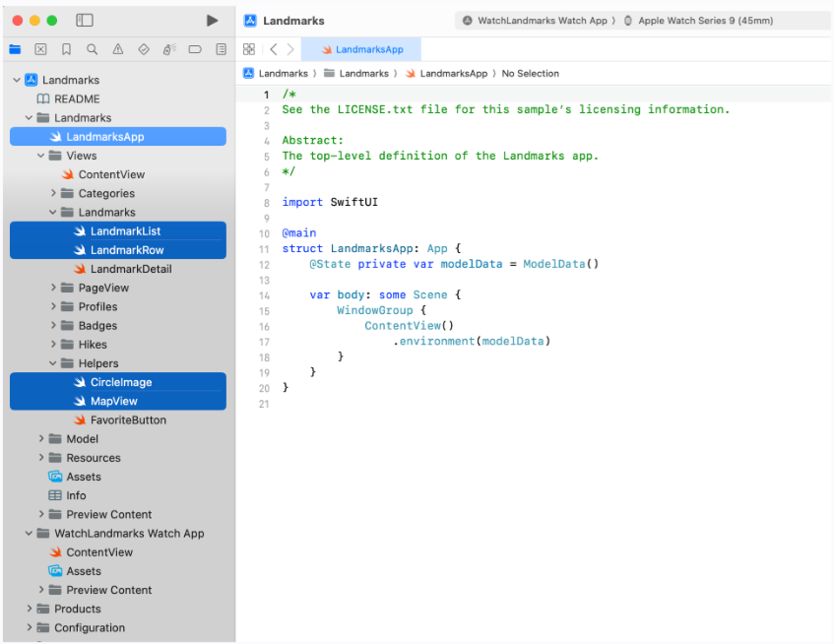Screen dimensions: 834x644
Task: Click No Selection in the jump bar
Action: [x=531, y=74]
